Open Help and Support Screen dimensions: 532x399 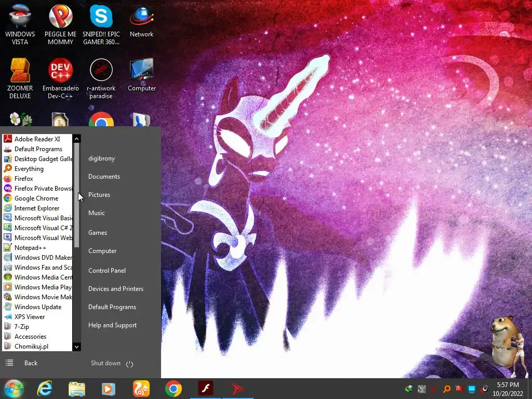(112, 325)
